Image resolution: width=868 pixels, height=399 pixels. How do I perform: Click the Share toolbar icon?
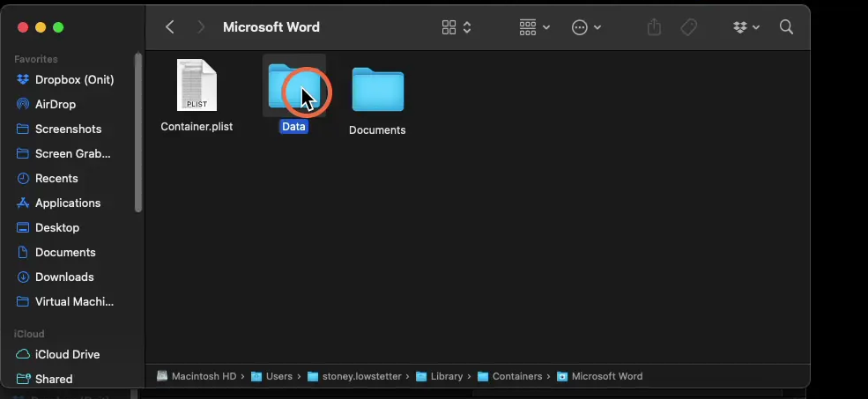[654, 27]
